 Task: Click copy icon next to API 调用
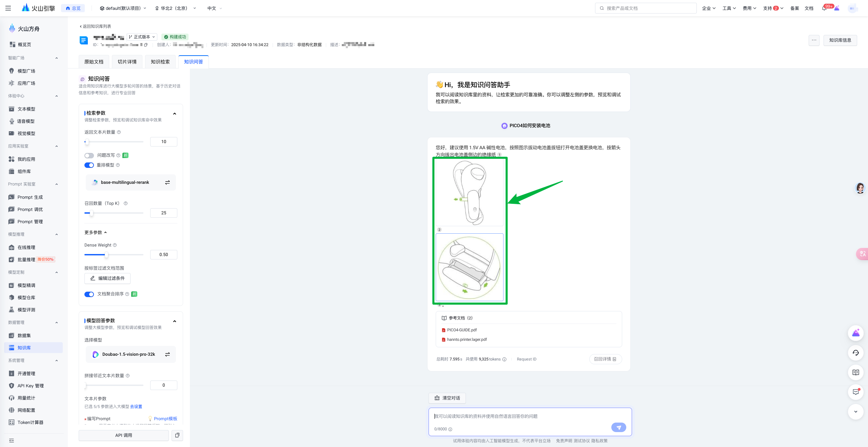[x=177, y=435]
